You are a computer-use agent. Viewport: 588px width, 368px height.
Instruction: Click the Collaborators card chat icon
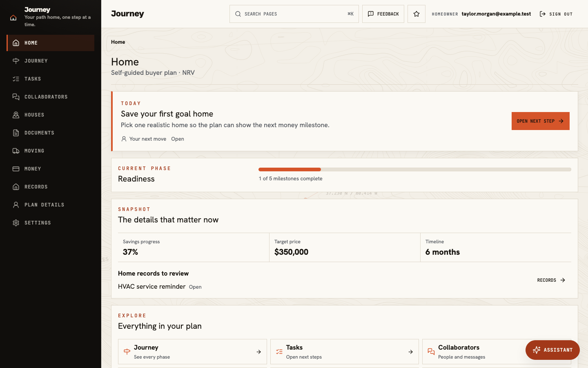pos(431,352)
